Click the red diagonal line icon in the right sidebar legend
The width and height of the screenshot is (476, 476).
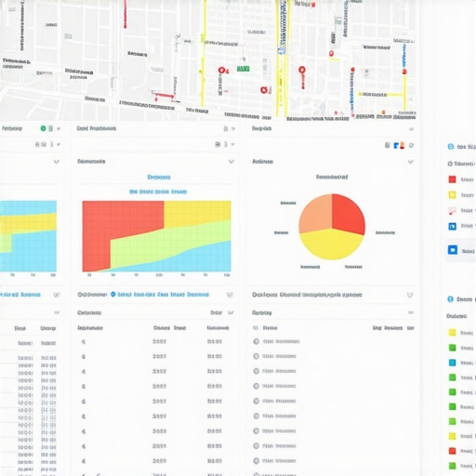[452, 211]
